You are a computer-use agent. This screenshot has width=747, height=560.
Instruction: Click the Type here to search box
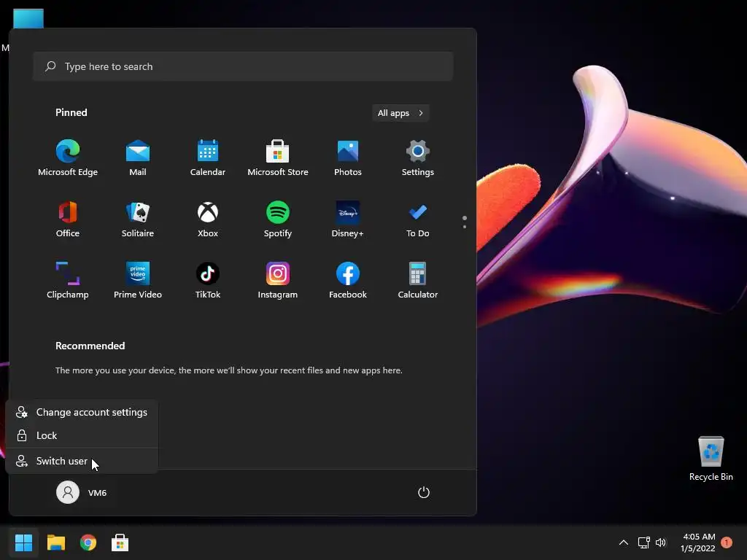(243, 66)
